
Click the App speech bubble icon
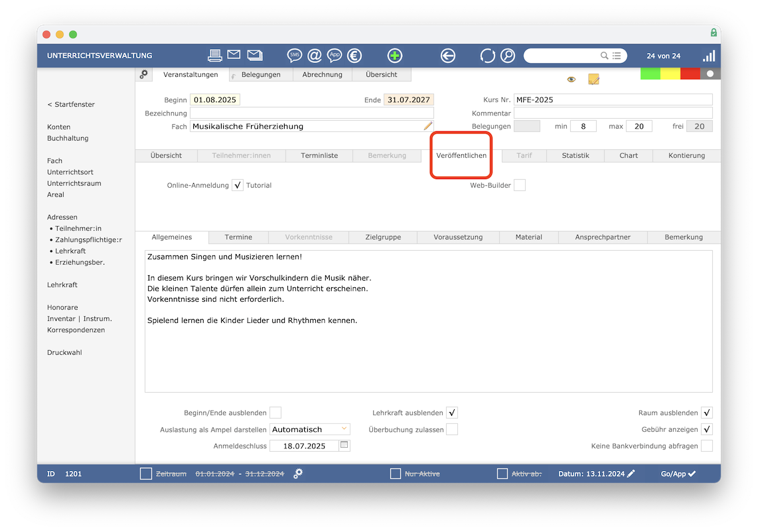pyautogui.click(x=335, y=56)
